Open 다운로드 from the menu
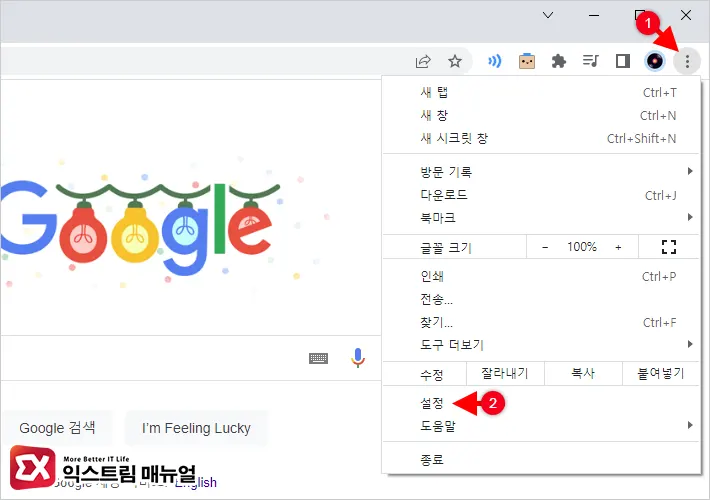Image resolution: width=710 pixels, height=500 pixels. [x=541, y=195]
